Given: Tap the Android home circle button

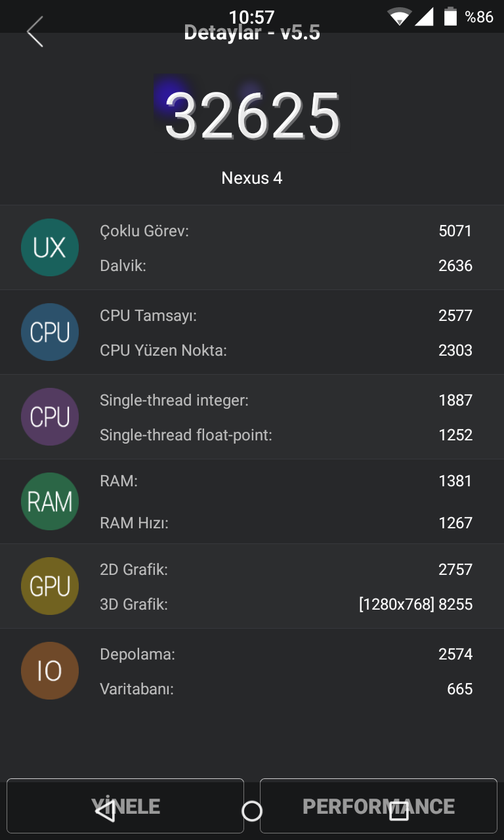Looking at the screenshot, I should [x=252, y=811].
